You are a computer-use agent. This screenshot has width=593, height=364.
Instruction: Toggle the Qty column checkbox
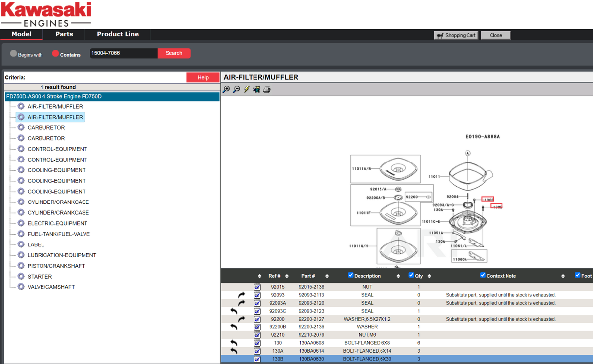click(411, 275)
